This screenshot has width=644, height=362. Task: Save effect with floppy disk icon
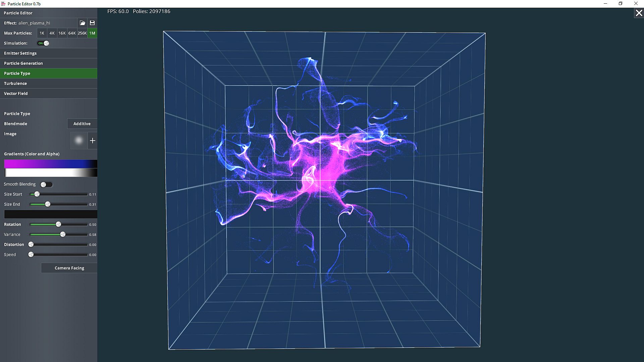(92, 23)
